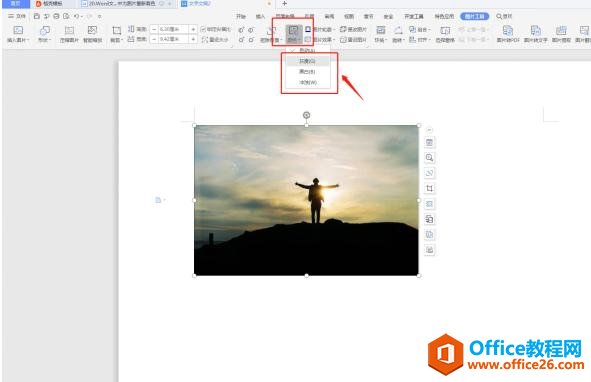The width and height of the screenshot is (591, 382).
Task: Click the Reset Size (重设大小) button
Action: 215,39
